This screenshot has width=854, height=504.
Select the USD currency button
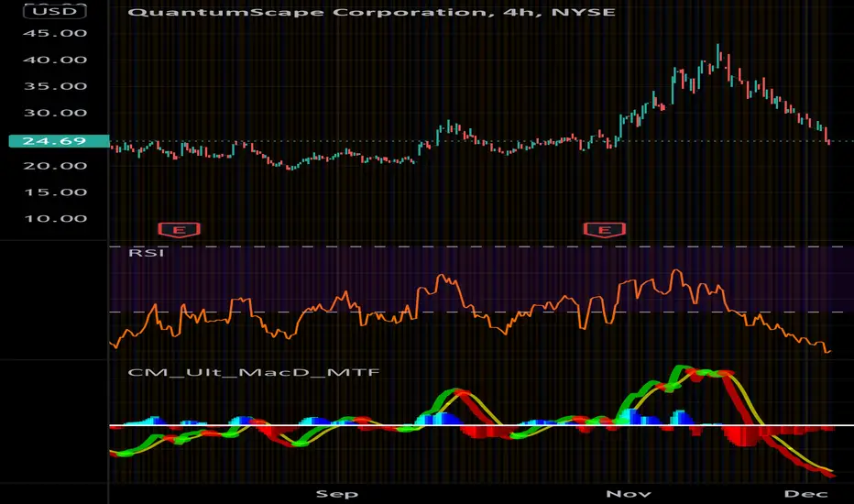(54, 11)
